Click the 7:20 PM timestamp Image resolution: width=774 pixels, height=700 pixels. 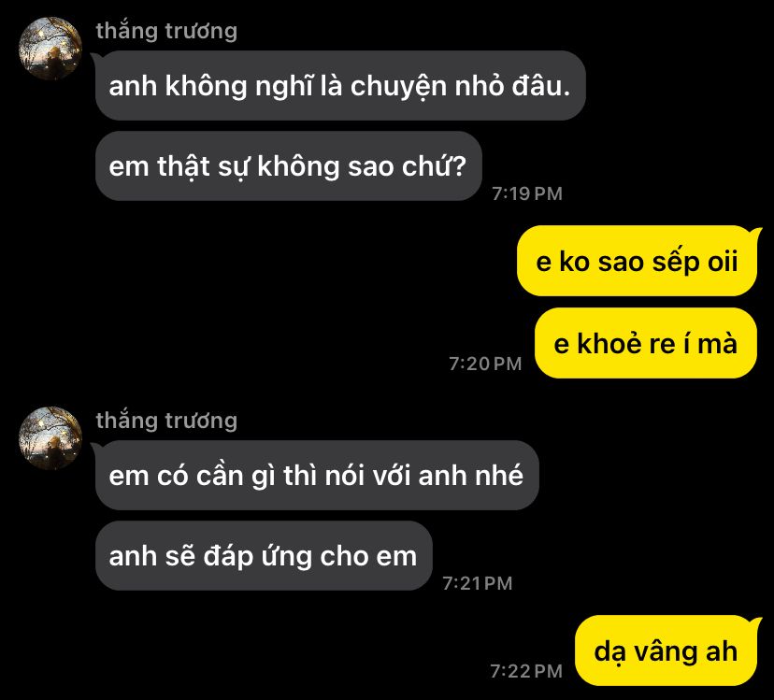click(x=485, y=364)
